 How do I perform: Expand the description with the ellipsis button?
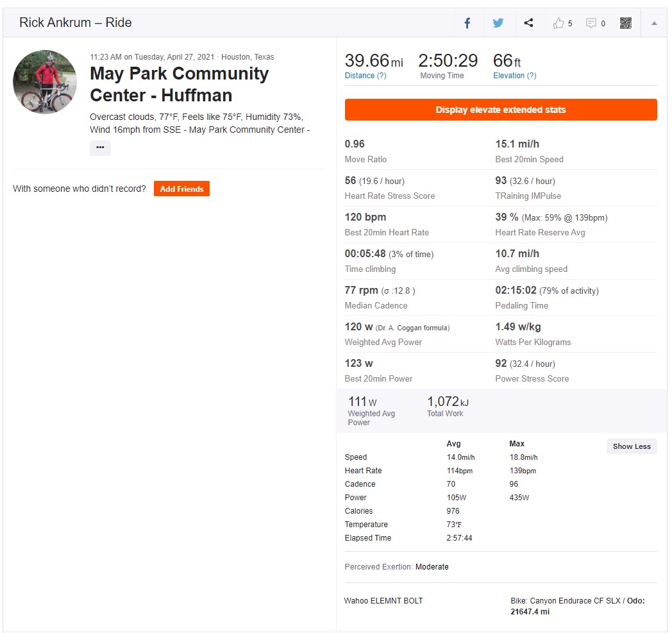point(100,148)
